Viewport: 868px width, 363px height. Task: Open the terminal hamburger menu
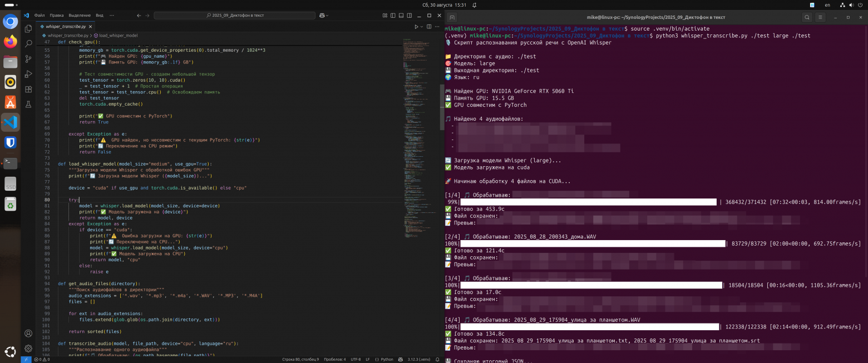[821, 18]
